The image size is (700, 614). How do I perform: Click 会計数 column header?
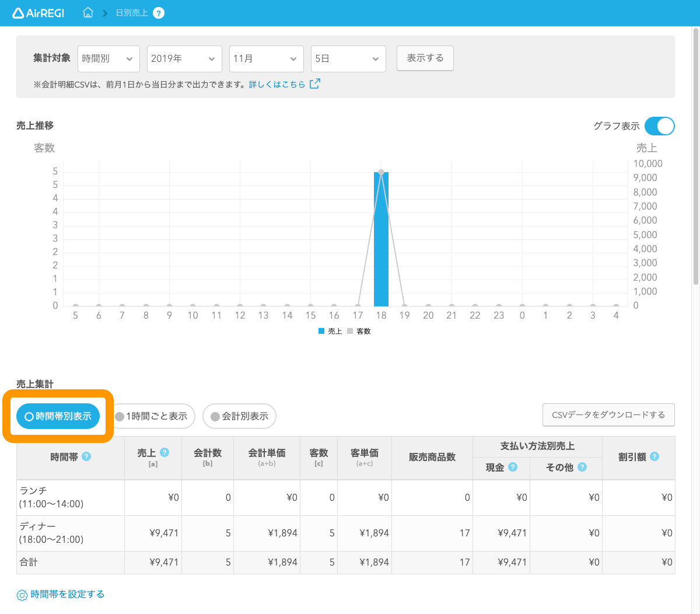pos(208,457)
